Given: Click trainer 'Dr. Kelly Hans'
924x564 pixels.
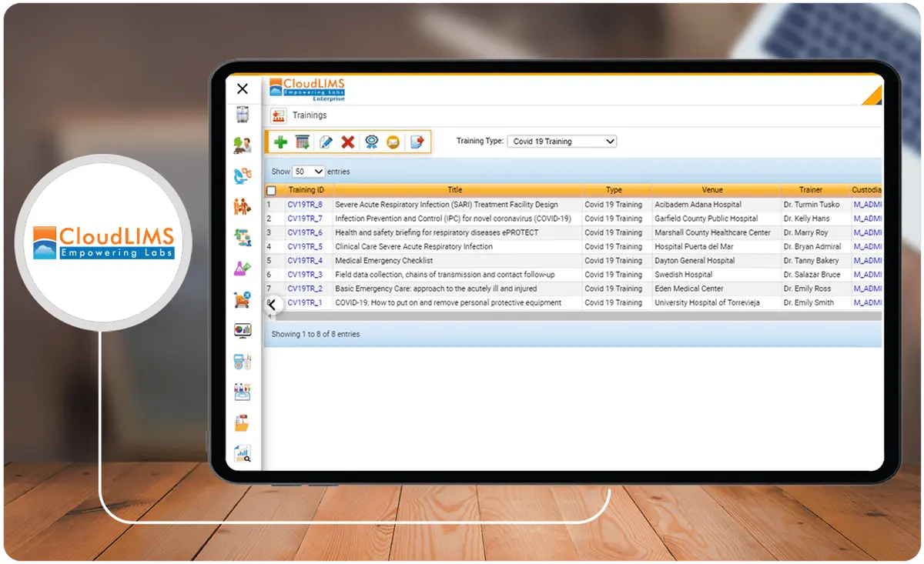Looking at the screenshot, I should (806, 219).
